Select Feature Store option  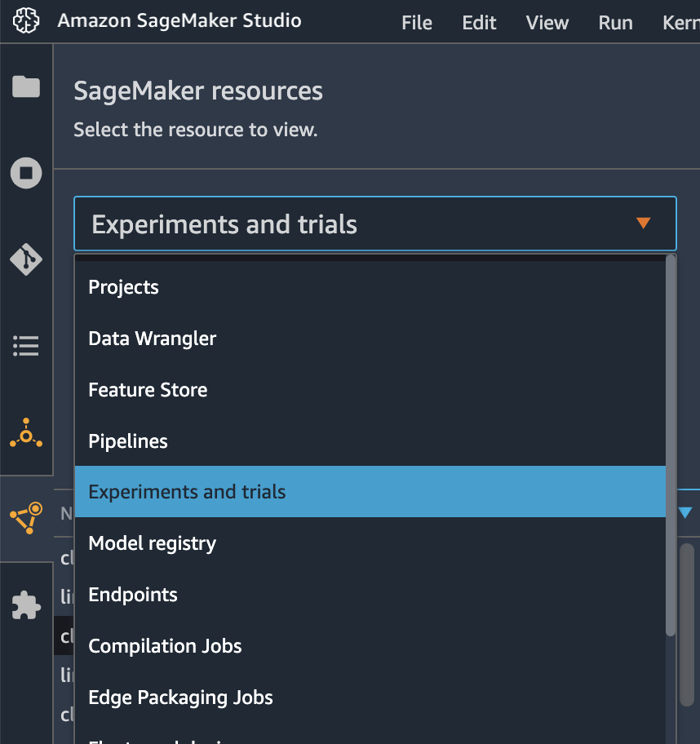[x=370, y=390]
